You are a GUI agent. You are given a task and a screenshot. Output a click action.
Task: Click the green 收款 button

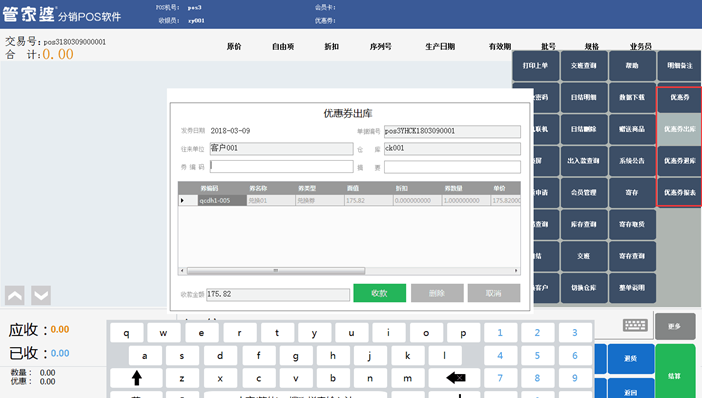click(380, 293)
